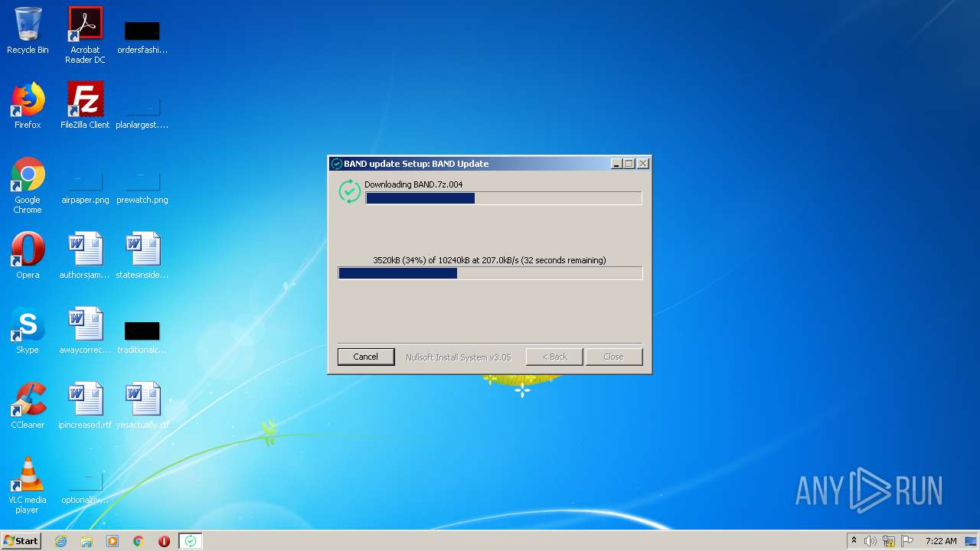Select the optionalriv... desktop file

pos(85,487)
